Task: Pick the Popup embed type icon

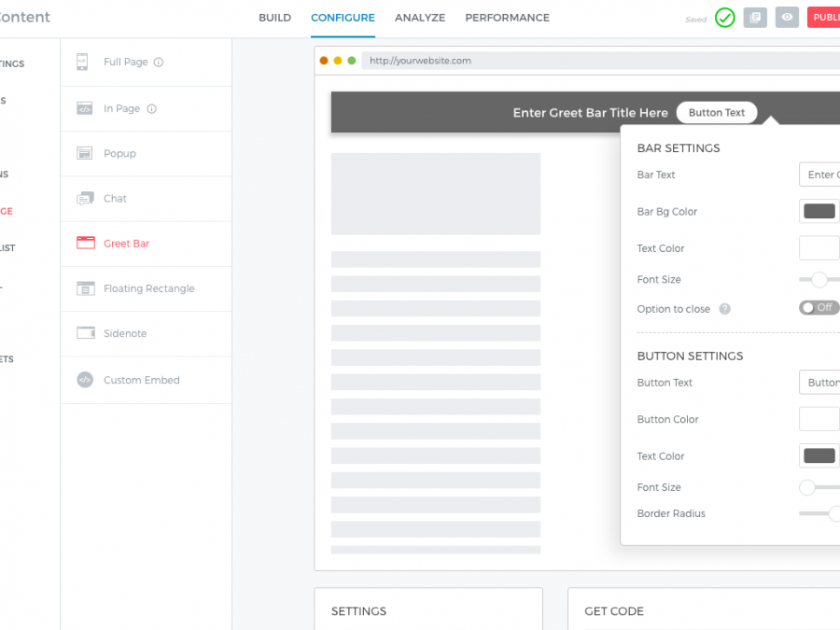Action: point(84,153)
